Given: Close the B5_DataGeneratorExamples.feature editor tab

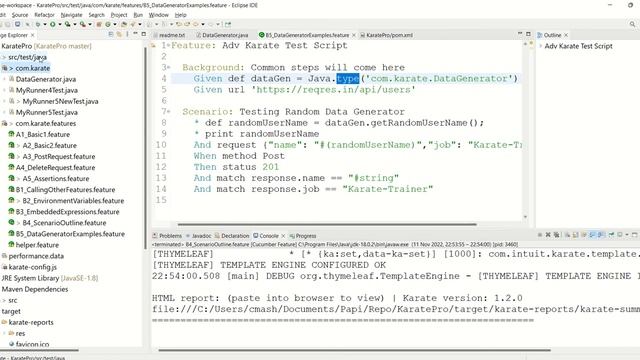Looking at the screenshot, I should (353, 35).
